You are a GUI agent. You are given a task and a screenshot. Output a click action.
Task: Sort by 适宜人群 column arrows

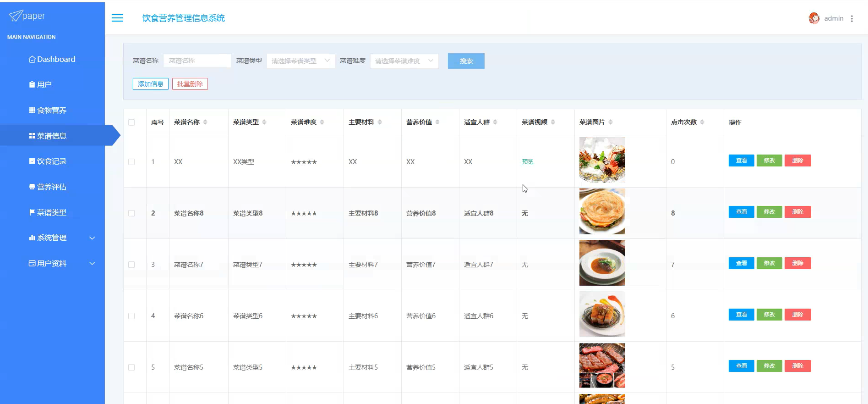[x=495, y=122]
